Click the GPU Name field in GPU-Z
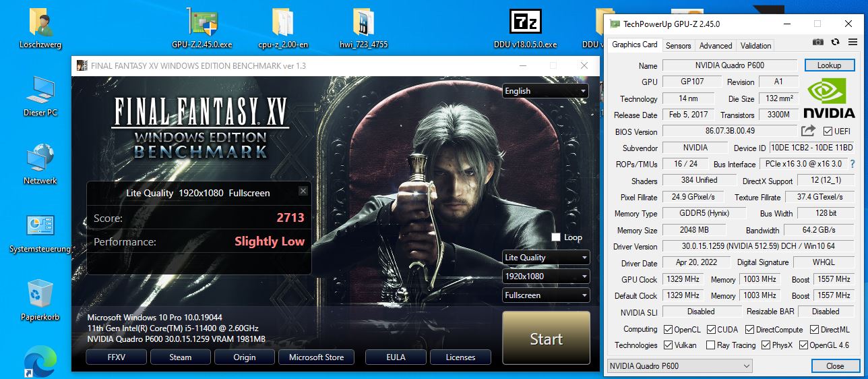 click(731, 65)
